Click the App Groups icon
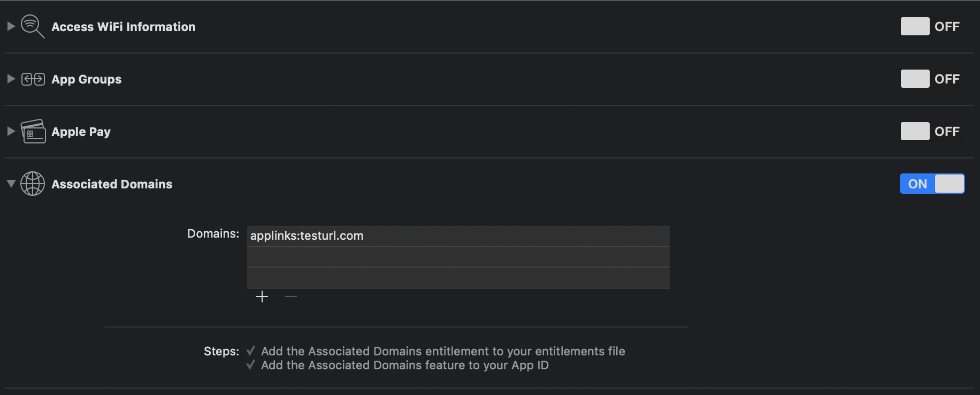The image size is (980, 395). pyautogui.click(x=33, y=79)
